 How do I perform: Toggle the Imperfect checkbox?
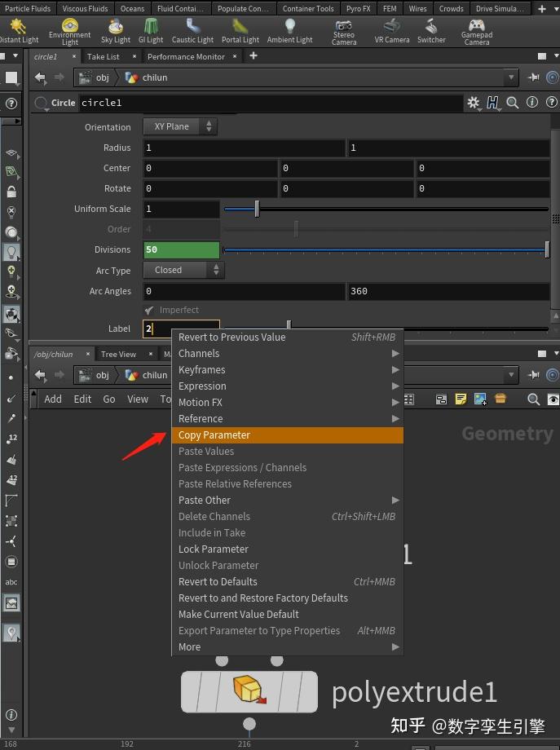(149, 311)
